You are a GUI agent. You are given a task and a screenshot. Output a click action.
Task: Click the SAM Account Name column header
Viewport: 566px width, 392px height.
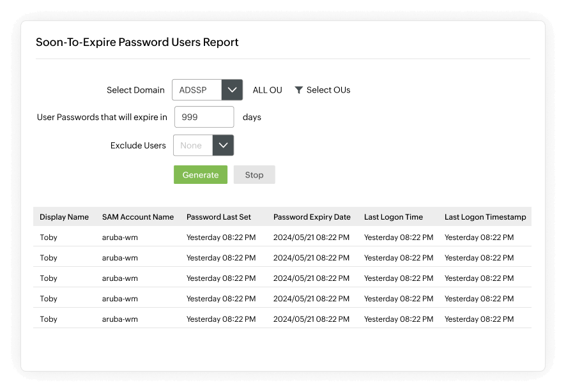[x=138, y=216]
